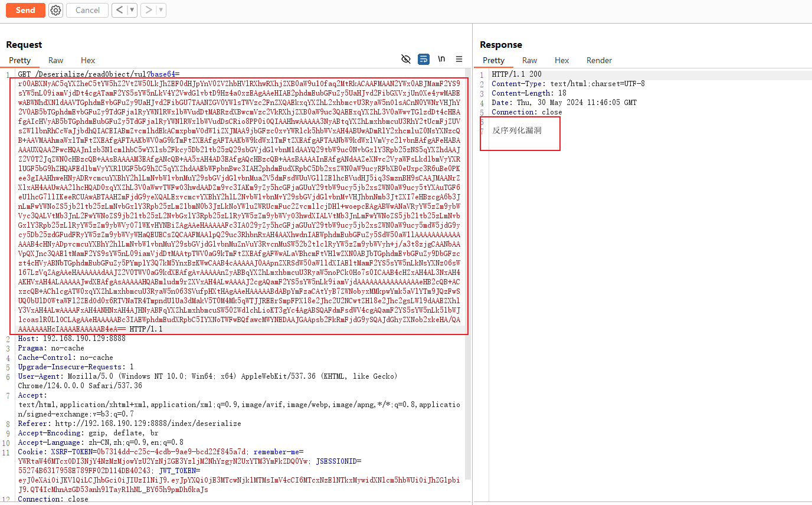The image size is (812, 505).
Task: Click the Accept-Language: zh-CN header line
Action: [x=100, y=442]
